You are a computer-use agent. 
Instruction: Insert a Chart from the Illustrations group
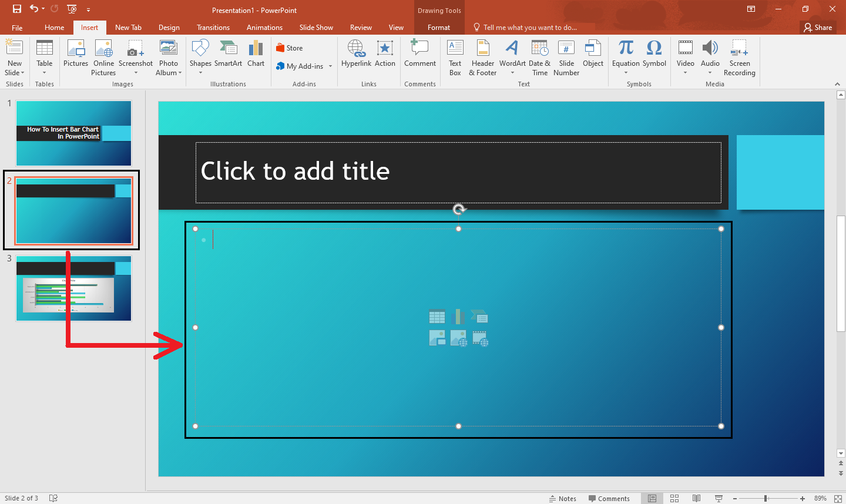point(256,57)
